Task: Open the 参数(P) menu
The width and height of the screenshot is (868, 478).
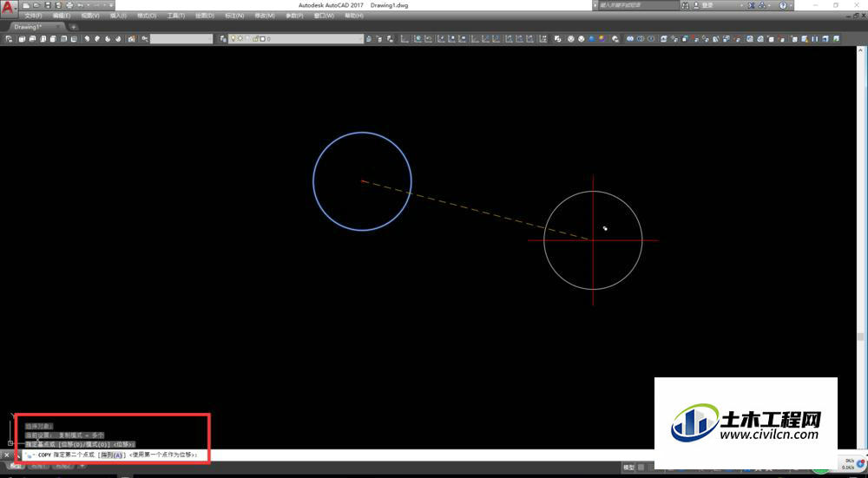Action: pyautogui.click(x=294, y=16)
